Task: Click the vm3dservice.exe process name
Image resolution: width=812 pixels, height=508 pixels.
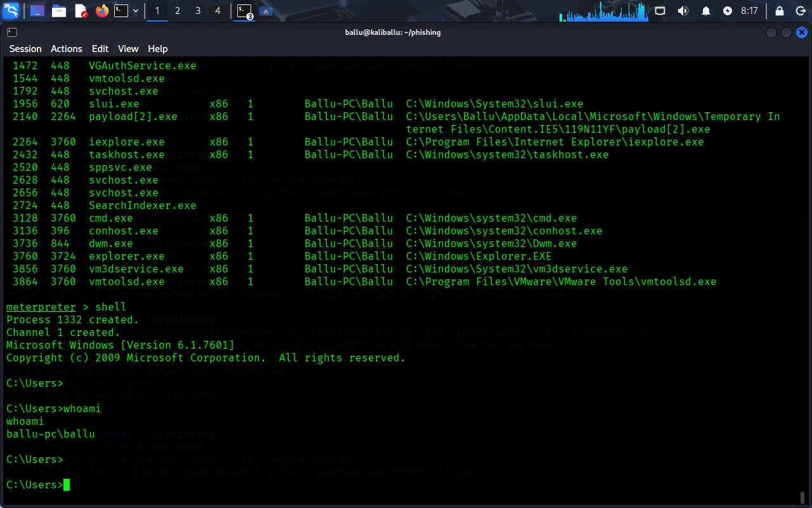Action: (136, 269)
